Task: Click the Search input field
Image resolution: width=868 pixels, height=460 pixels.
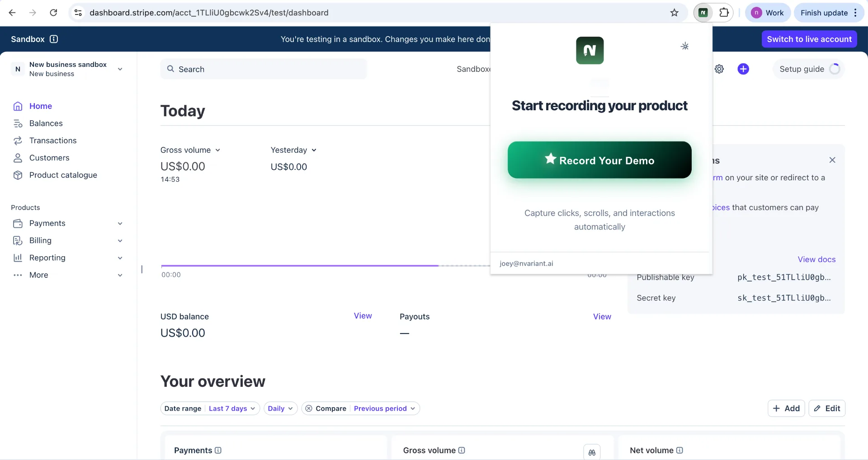Action: [264, 69]
